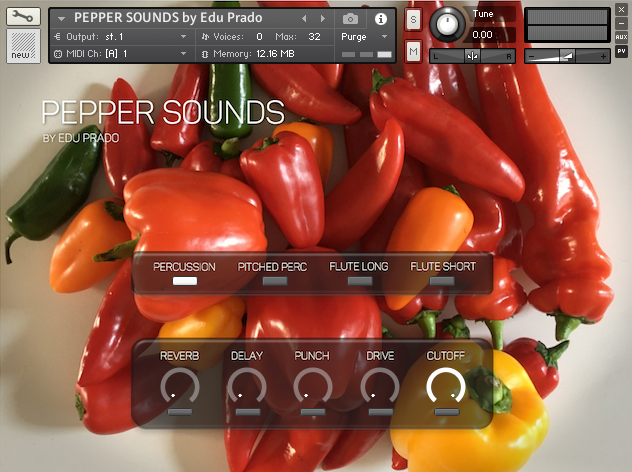Expand the instrument name dropdown arrow
632x472 pixels.
(x=63, y=19)
